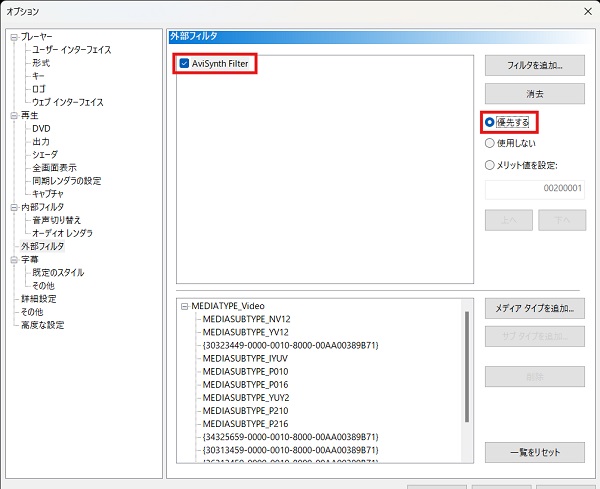Open the 詳細設定 page
Viewport: 600px width, 489px height.
(39, 298)
